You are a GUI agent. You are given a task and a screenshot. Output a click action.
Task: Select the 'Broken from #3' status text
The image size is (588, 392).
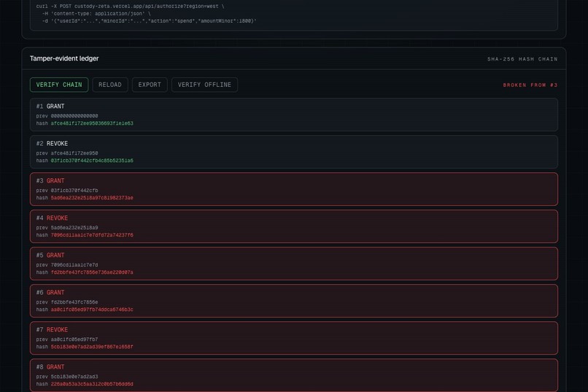coord(530,85)
